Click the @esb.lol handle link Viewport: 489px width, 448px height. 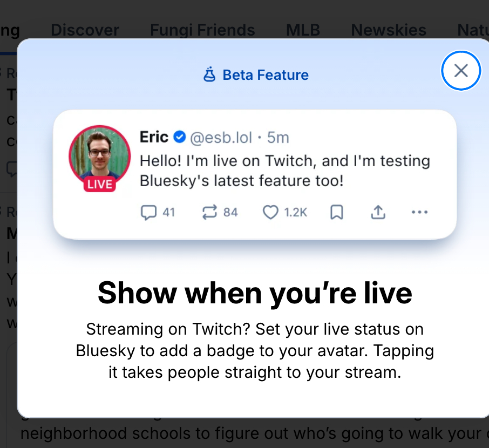[221, 138]
